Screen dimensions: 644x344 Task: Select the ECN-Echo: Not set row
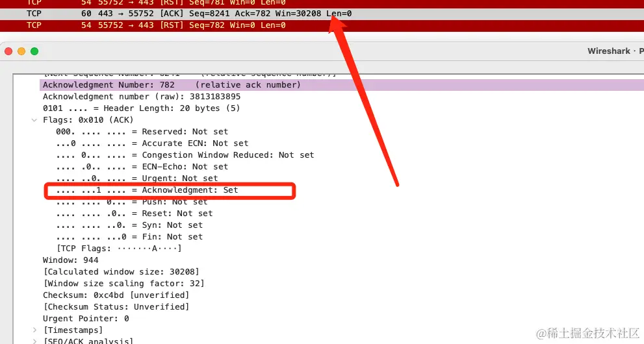click(x=142, y=167)
